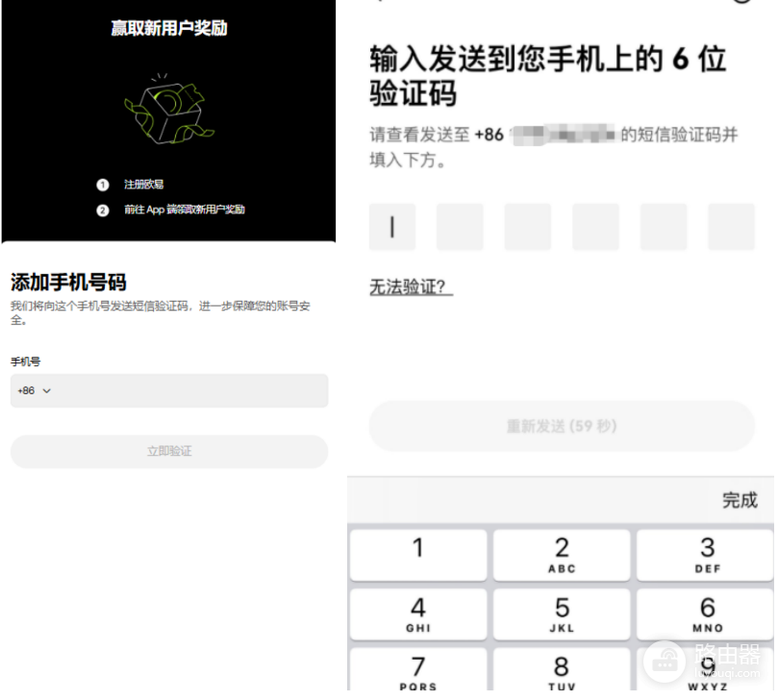Screen dimensions: 778x700
Task: Focus the fifth verification code box
Action: click(664, 227)
